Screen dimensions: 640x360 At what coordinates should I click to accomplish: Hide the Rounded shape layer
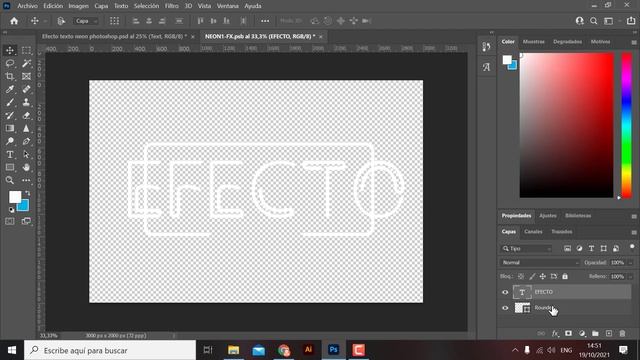tap(505, 308)
